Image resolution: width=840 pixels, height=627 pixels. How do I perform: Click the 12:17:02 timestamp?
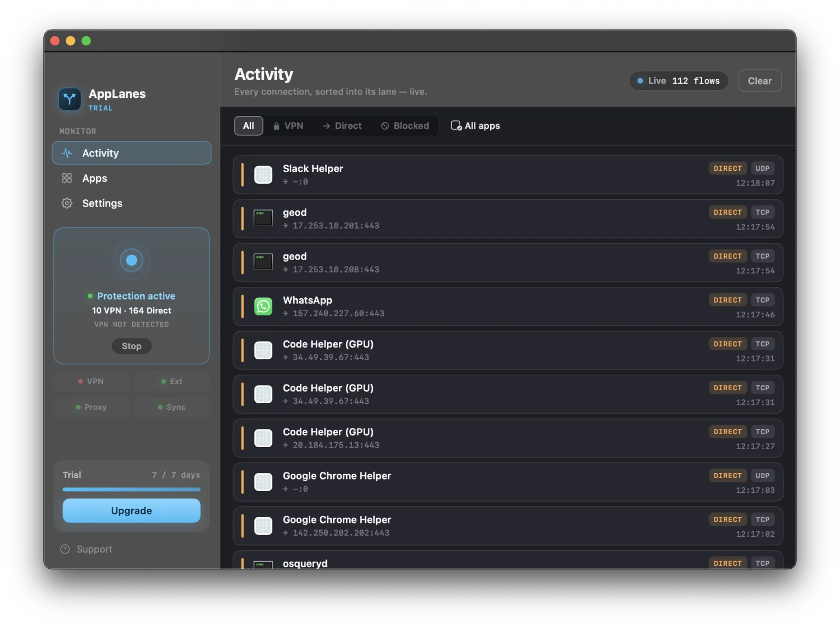[755, 534]
